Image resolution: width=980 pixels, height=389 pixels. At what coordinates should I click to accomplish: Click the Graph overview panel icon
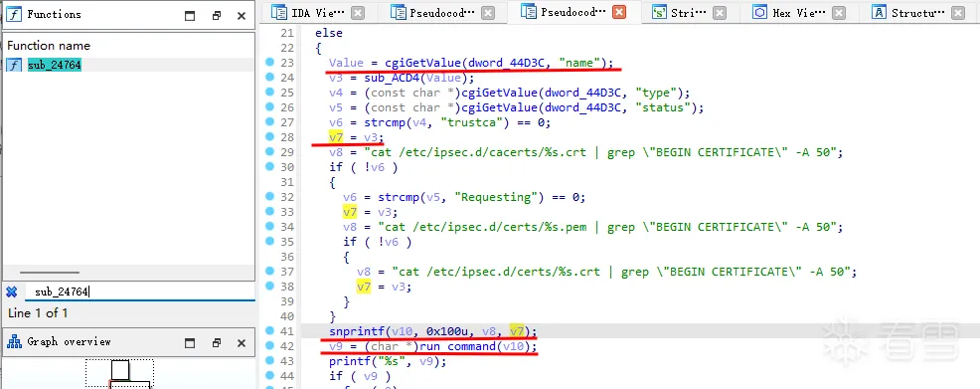point(14,342)
